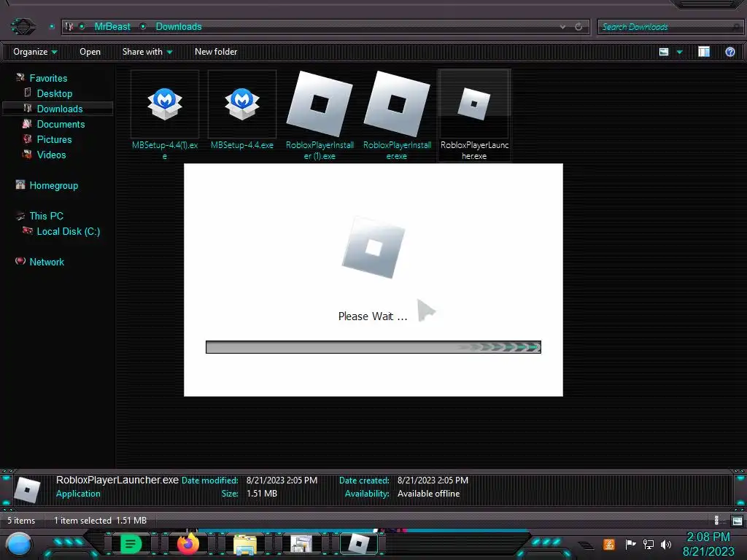Click Roblox thumbnail in details pane
The width and height of the screenshot is (747, 560).
(27, 489)
